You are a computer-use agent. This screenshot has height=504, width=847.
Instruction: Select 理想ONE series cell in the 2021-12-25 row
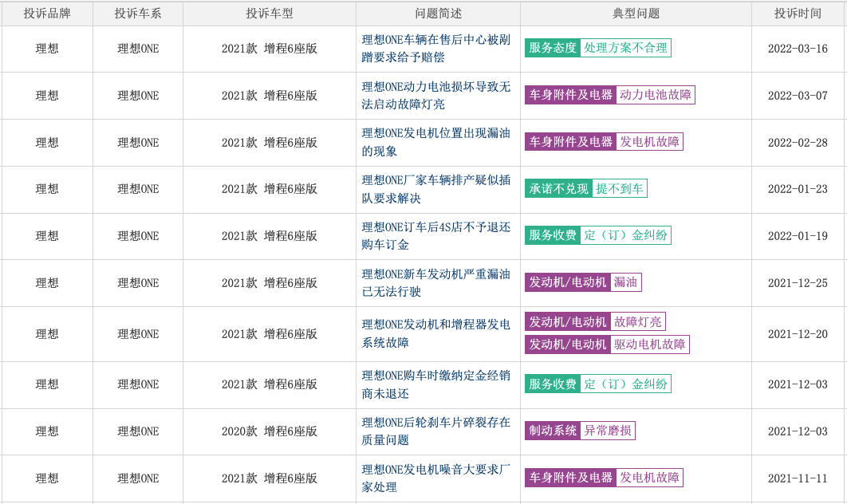(x=138, y=283)
